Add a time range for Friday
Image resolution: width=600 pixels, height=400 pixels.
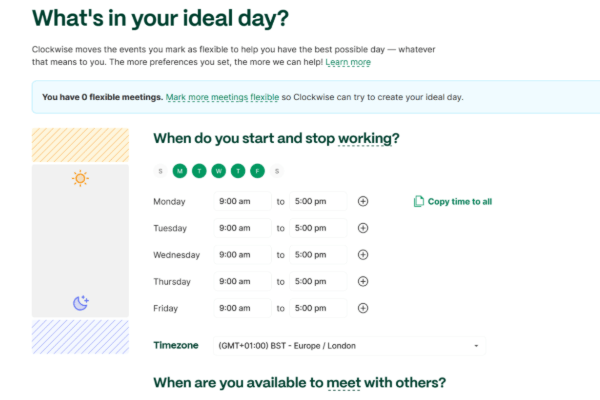click(x=363, y=308)
